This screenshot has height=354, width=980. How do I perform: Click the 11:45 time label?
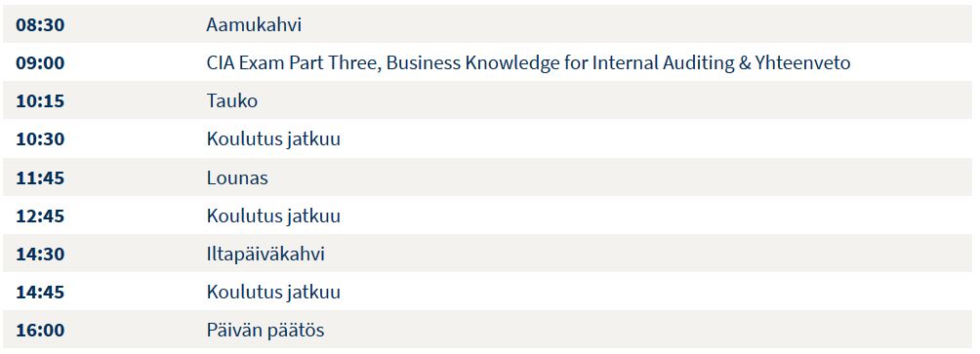40,177
